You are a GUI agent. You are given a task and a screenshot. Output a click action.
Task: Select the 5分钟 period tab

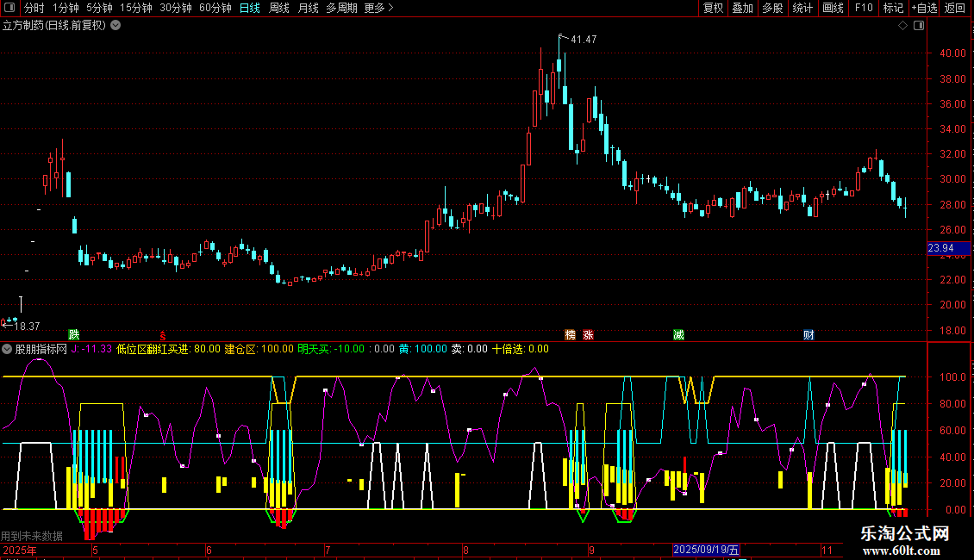click(x=99, y=8)
